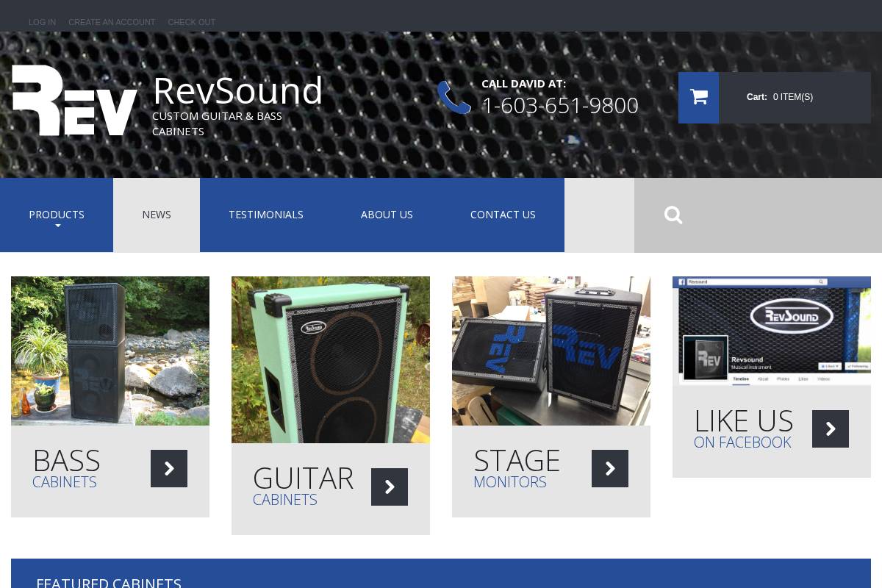The width and height of the screenshot is (882, 588).
Task: Call David by clicking the phone number
Action: pyautogui.click(x=560, y=105)
